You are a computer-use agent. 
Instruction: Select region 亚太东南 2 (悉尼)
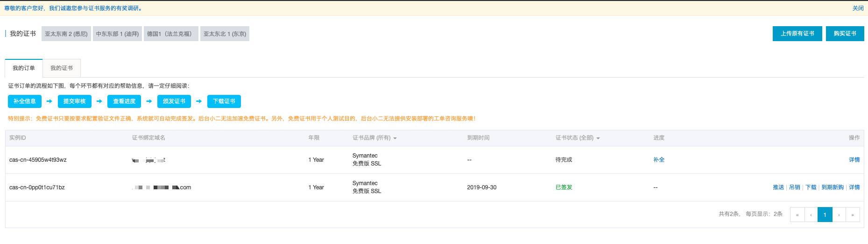[x=66, y=34]
